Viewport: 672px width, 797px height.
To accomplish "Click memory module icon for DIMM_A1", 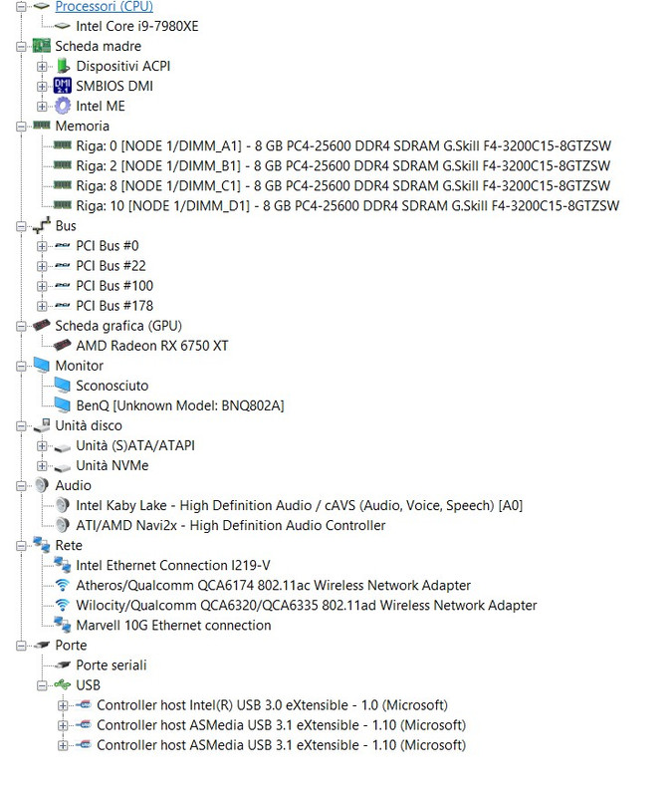I will (63, 145).
